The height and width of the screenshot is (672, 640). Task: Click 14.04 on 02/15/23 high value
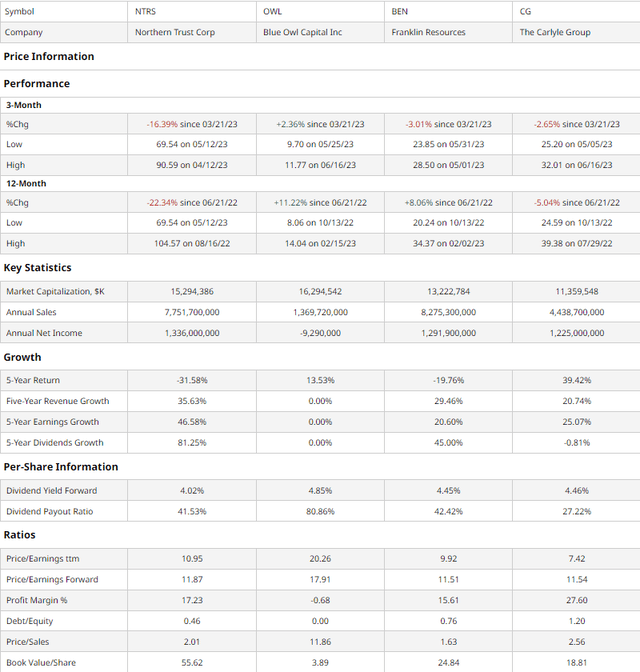320,243
